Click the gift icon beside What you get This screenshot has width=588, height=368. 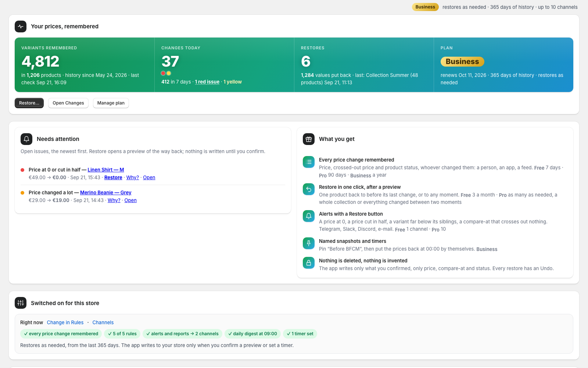(x=309, y=139)
